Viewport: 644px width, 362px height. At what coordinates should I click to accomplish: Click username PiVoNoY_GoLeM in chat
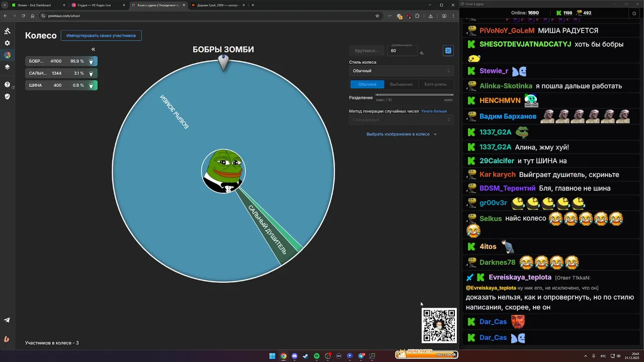coord(507,31)
